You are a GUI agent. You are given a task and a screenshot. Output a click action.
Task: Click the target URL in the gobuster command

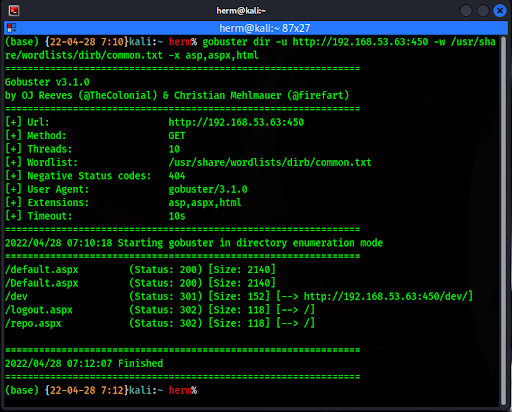(x=360, y=42)
